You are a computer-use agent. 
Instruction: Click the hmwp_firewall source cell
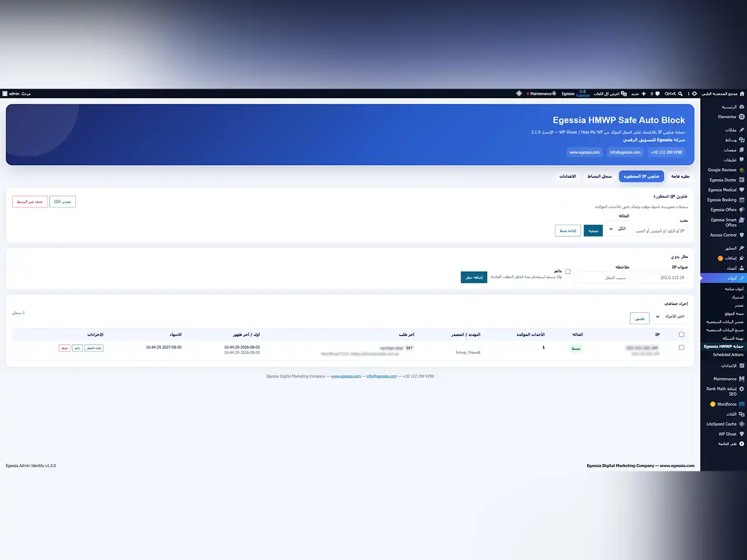[468, 352]
